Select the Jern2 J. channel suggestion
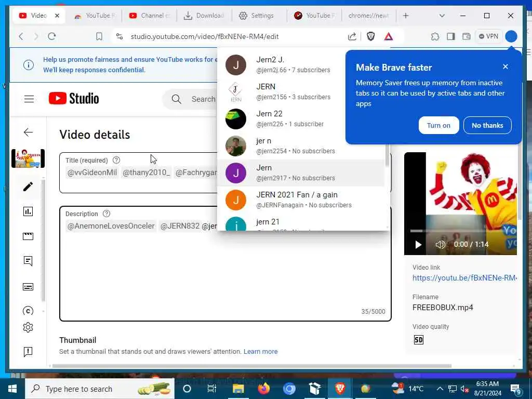Screen dimensions: 532x399 pos(301,64)
